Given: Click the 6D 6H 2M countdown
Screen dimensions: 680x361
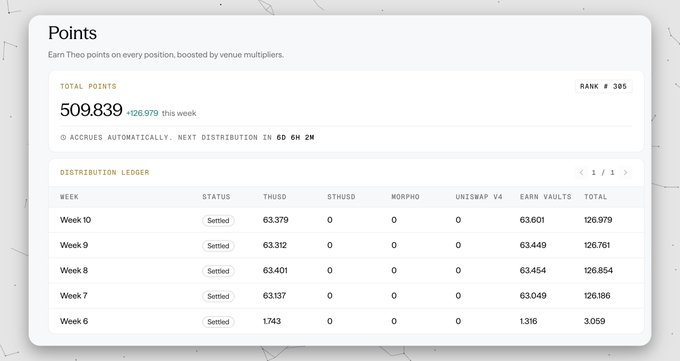Looking at the screenshot, I should [x=295, y=138].
